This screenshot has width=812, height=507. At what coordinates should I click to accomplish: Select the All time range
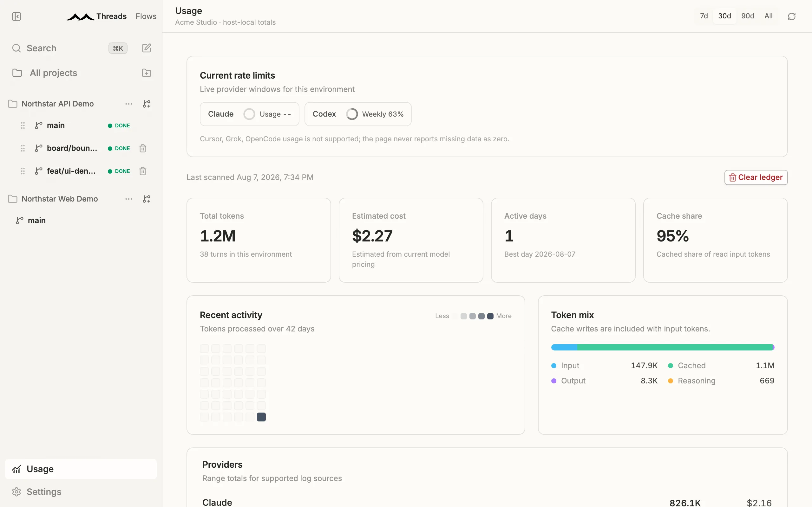click(x=768, y=16)
